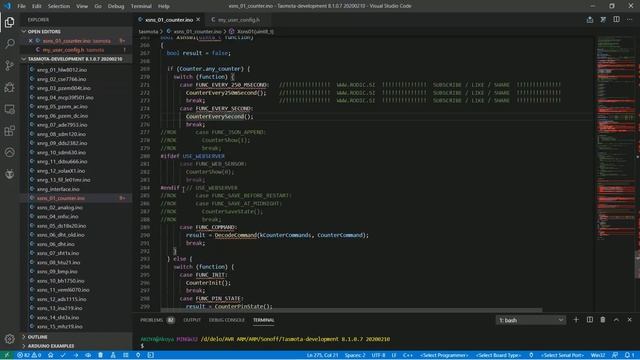The width and height of the screenshot is (640, 360).
Task: Click the PlatformIO Serial Monitor plug icon
Action: point(138,355)
